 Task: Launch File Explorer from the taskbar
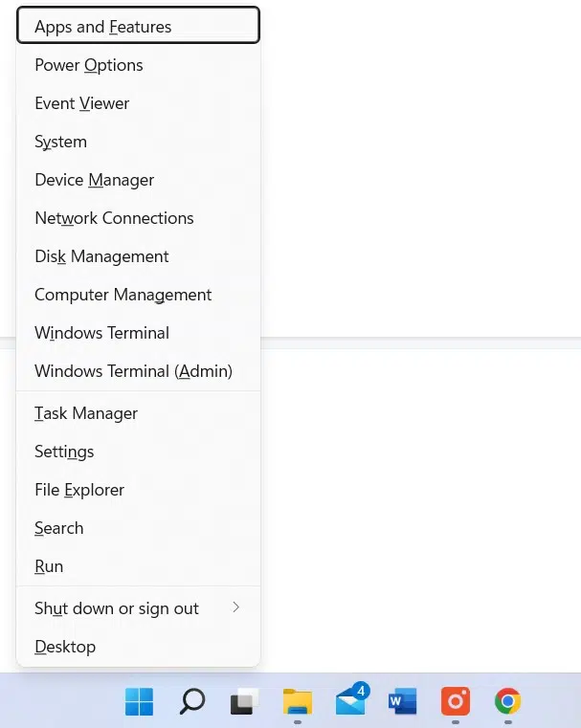click(x=298, y=702)
